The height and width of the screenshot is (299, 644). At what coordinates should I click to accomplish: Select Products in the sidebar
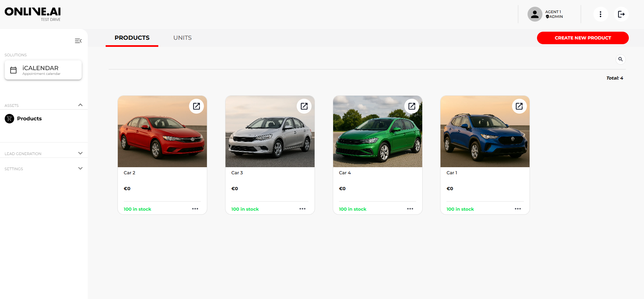pos(29,119)
